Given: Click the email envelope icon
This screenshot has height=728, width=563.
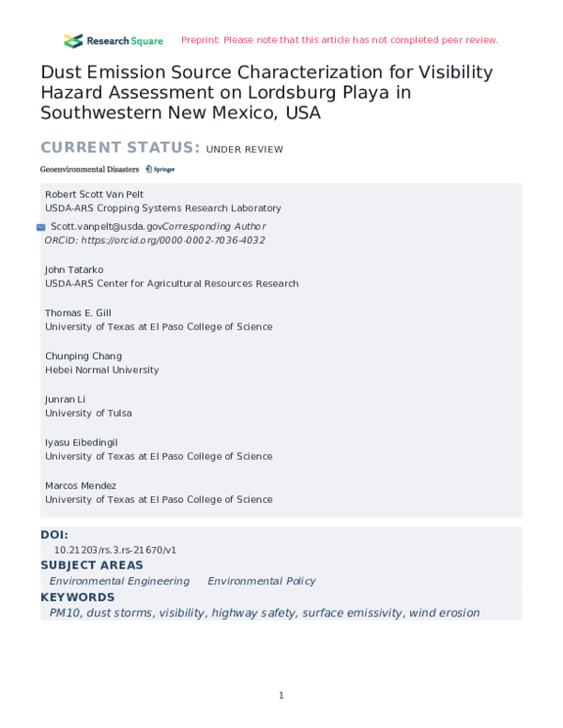Looking at the screenshot, I should [41, 227].
